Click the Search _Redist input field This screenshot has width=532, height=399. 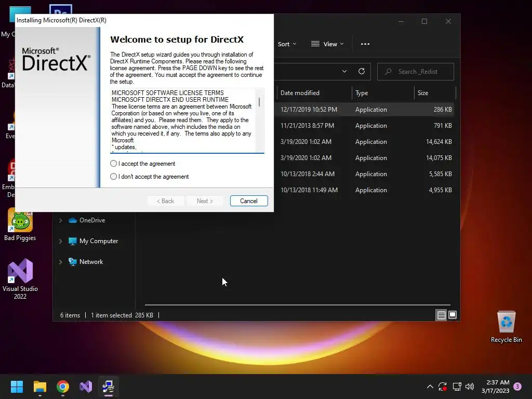pyautogui.click(x=416, y=72)
